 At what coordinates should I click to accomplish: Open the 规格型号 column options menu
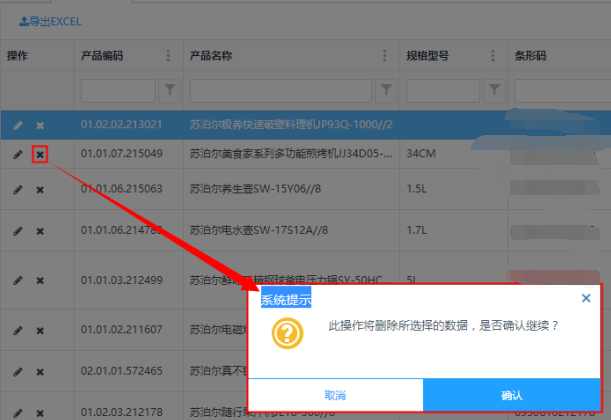click(x=491, y=56)
